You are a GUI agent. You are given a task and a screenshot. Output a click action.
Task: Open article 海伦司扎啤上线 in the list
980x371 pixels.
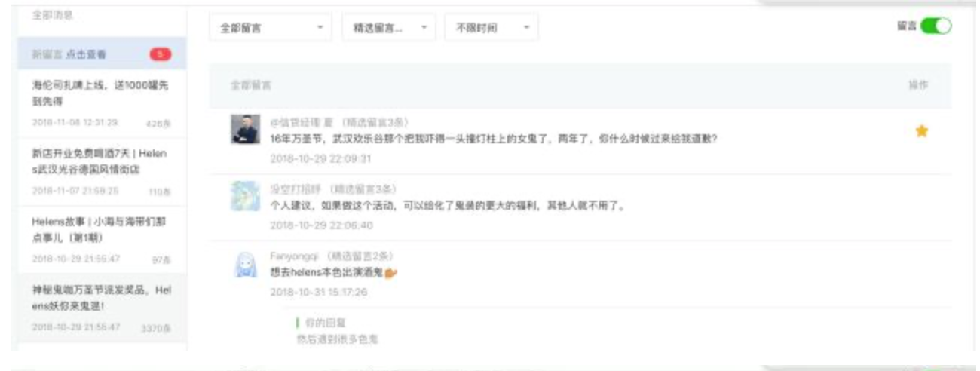click(x=103, y=104)
